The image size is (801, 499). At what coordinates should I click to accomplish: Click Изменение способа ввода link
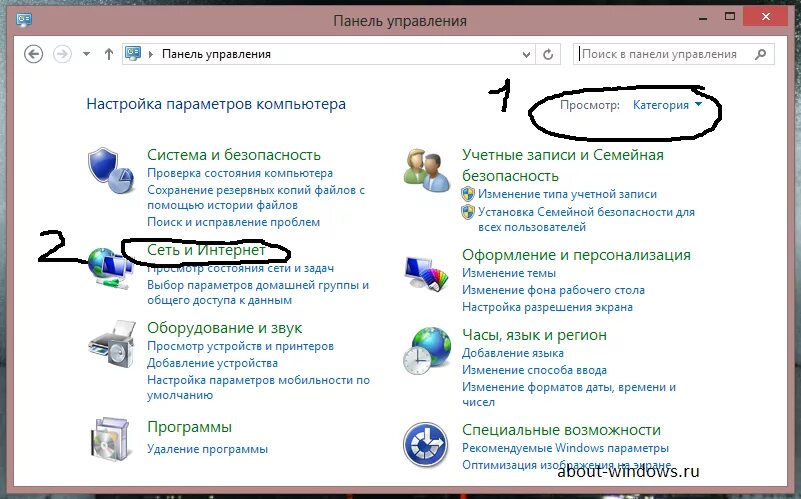[x=534, y=370]
